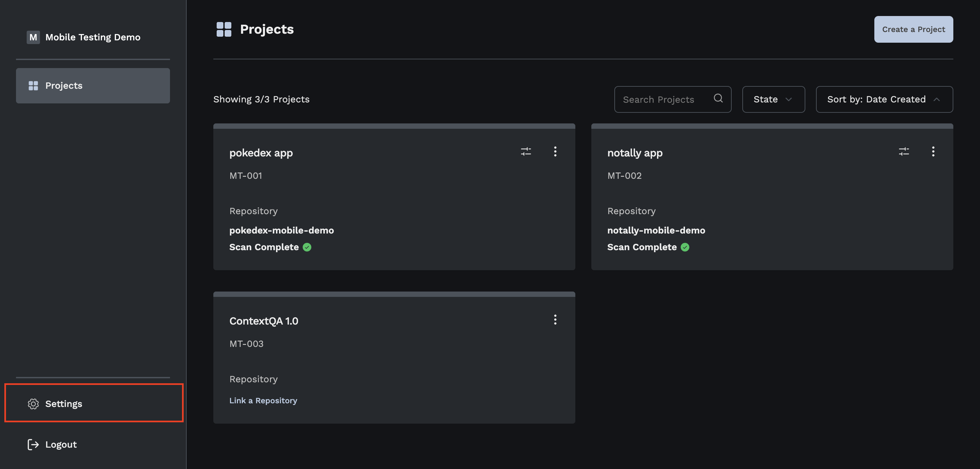Image resolution: width=980 pixels, height=469 pixels.
Task: Open the pokedex app project title
Action: tap(261, 153)
